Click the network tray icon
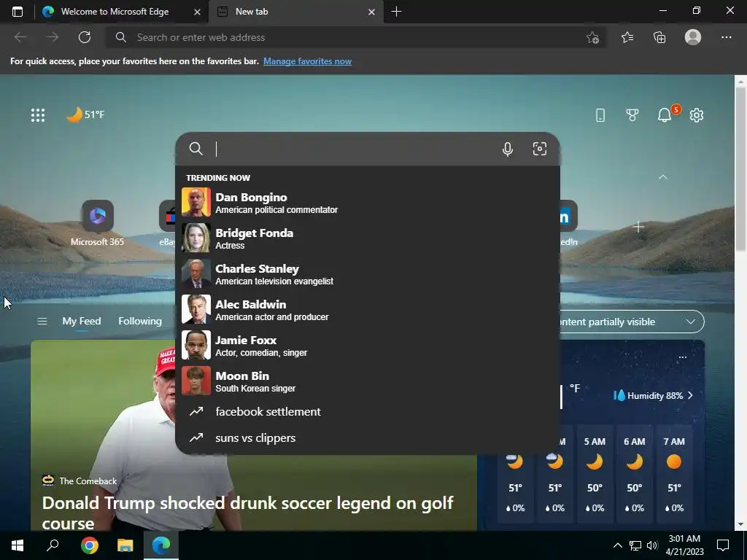The width and height of the screenshot is (747, 560). [635, 545]
